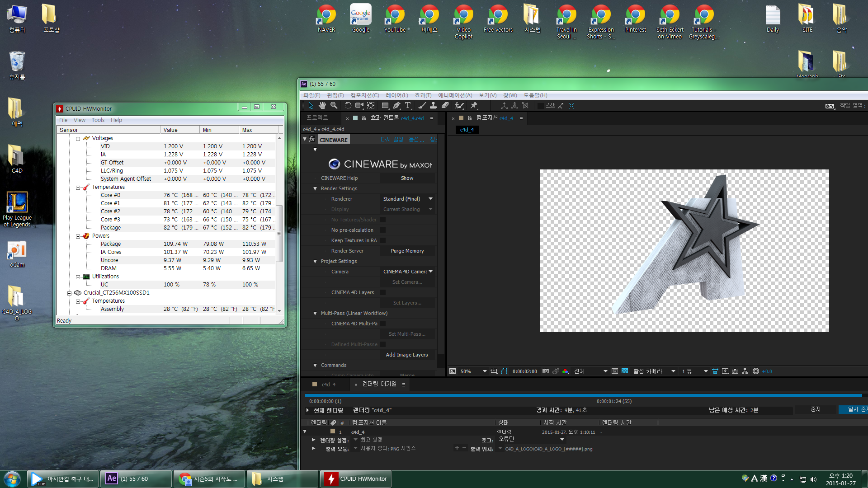
Task: Open the 컴포지션(C) menu
Action: point(364,95)
